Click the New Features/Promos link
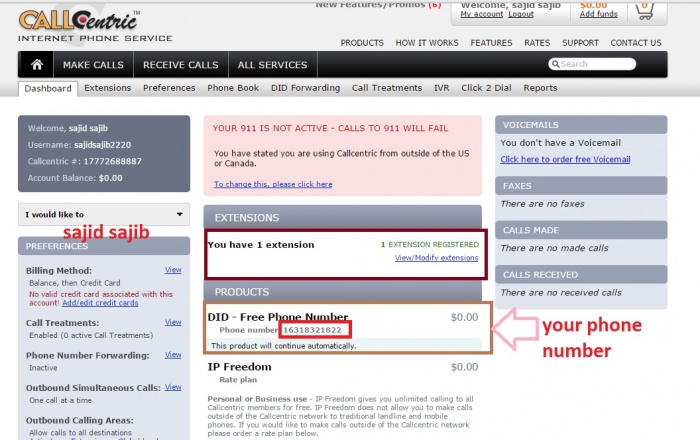 [x=378, y=5]
